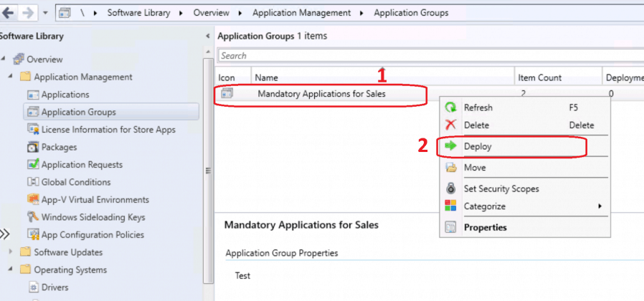Select Applications in the tree
Viewport: 644px width, 301px height.
point(65,95)
